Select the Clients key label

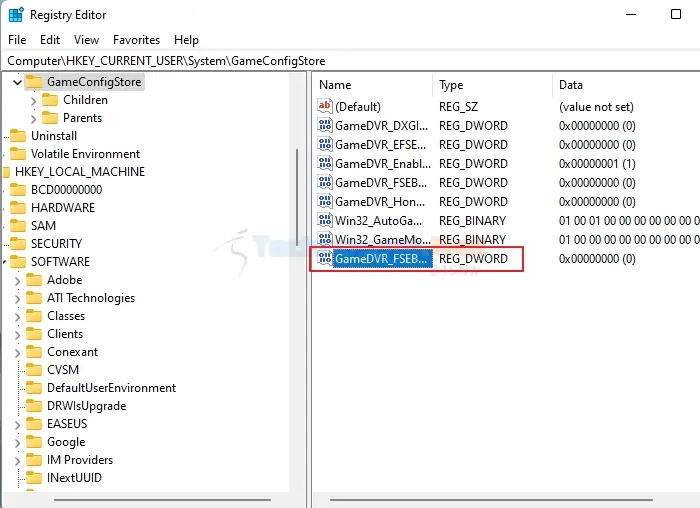[65, 334]
